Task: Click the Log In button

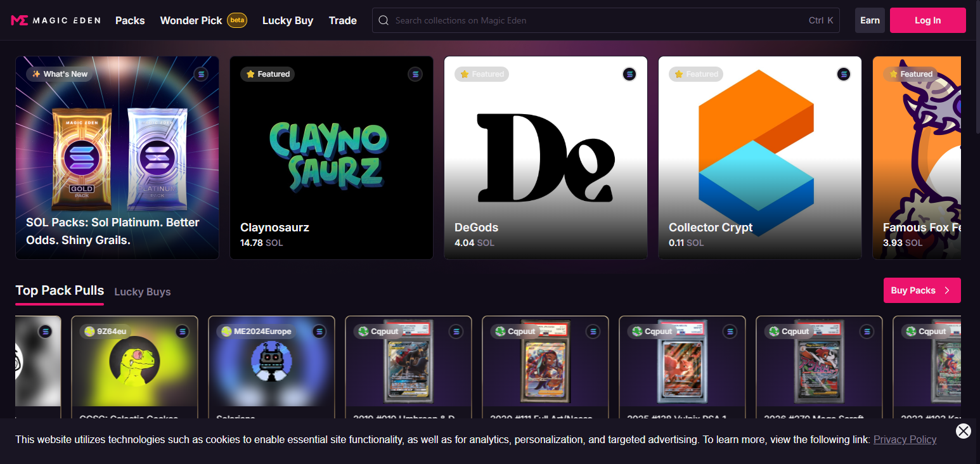Action: point(928,20)
